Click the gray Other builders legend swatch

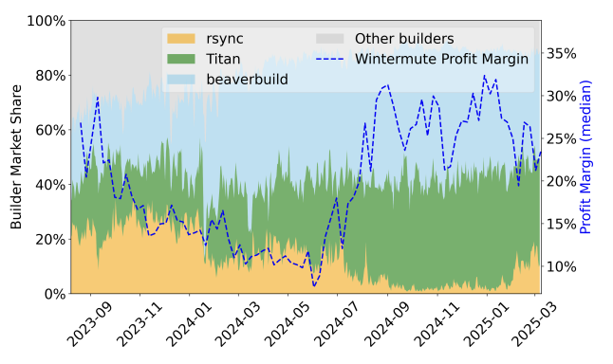[329, 39]
